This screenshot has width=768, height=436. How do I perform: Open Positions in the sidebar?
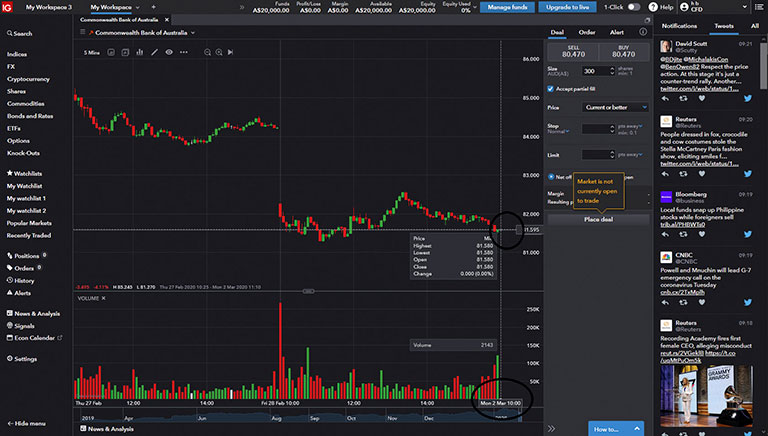26,256
